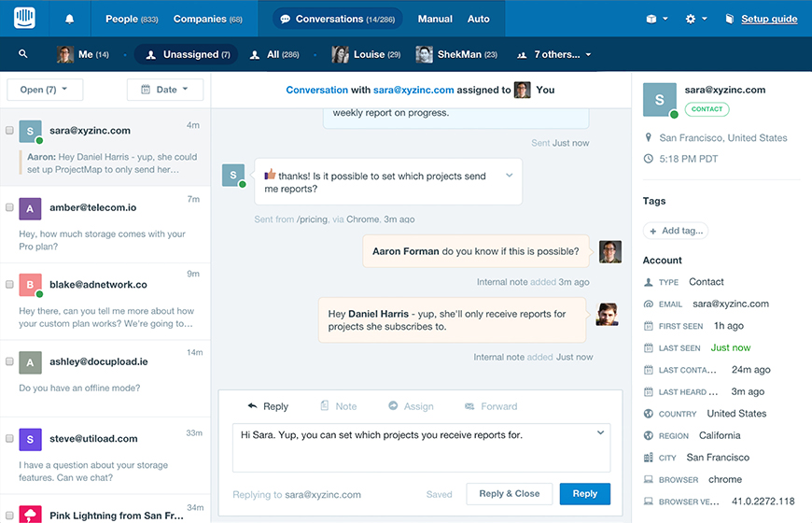Click the Reply & Close button
The image size is (812, 523).
pos(509,494)
